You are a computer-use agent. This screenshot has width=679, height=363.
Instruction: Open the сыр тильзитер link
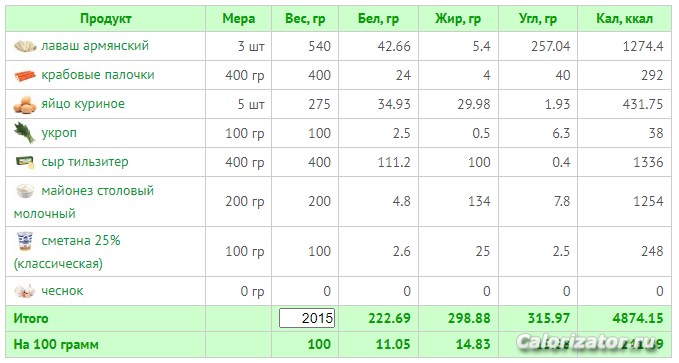[x=85, y=162]
